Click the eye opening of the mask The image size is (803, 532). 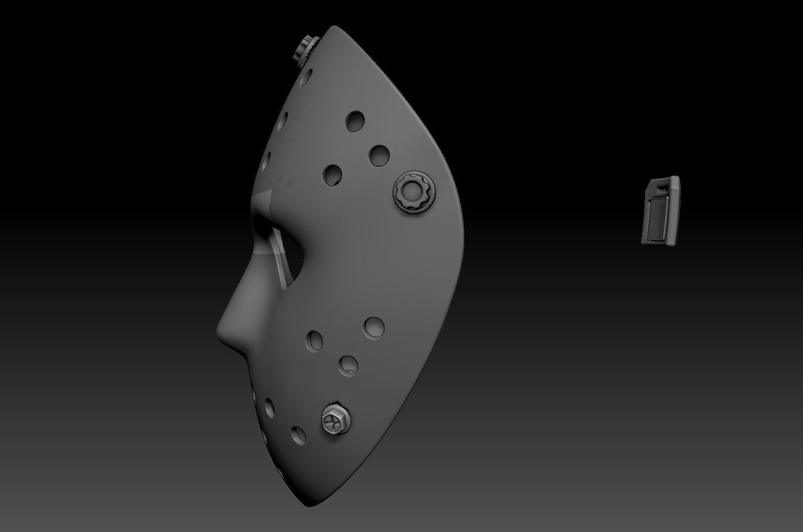pos(289,258)
